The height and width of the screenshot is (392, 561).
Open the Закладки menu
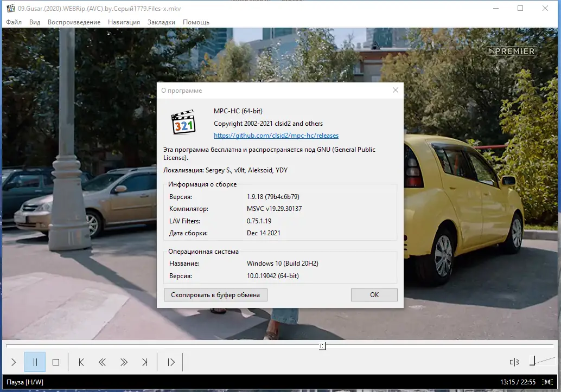(161, 22)
